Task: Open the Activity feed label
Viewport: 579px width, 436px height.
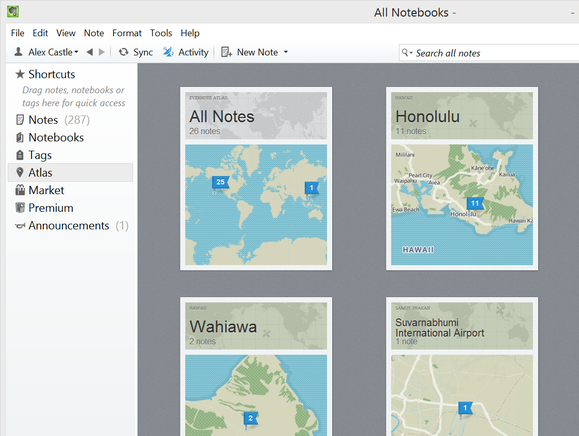Action: click(193, 52)
